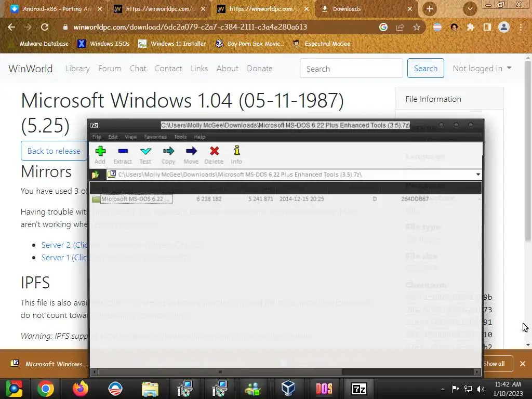The width and height of the screenshot is (532, 399).
Task: Open the Espectral McGee bookmark
Action: point(322,44)
